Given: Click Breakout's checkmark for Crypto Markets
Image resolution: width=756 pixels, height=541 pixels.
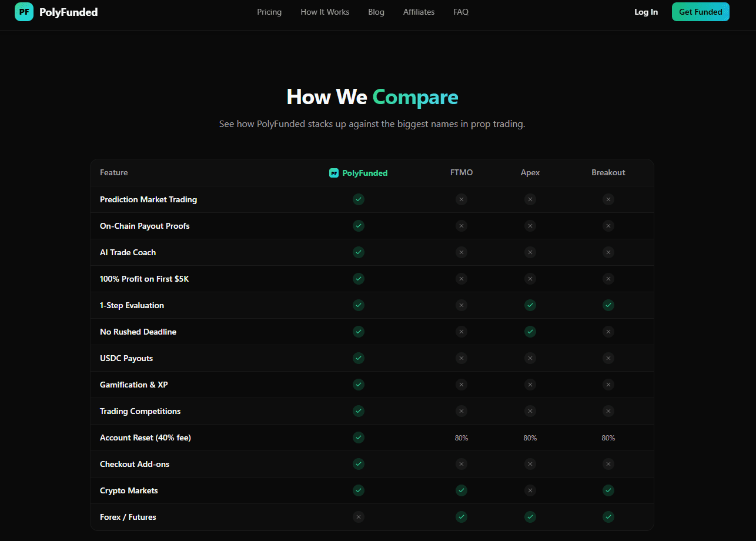Looking at the screenshot, I should [608, 490].
